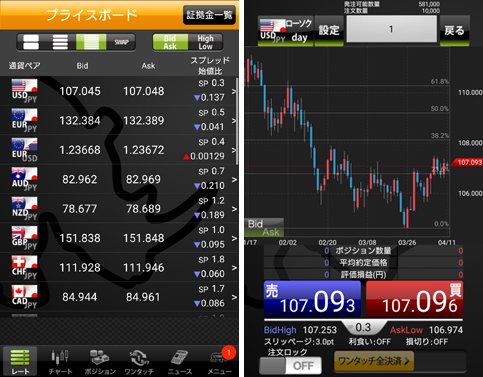The image size is (483, 377).
Task: Edit the order quantity field showing 1
Action: [391, 29]
